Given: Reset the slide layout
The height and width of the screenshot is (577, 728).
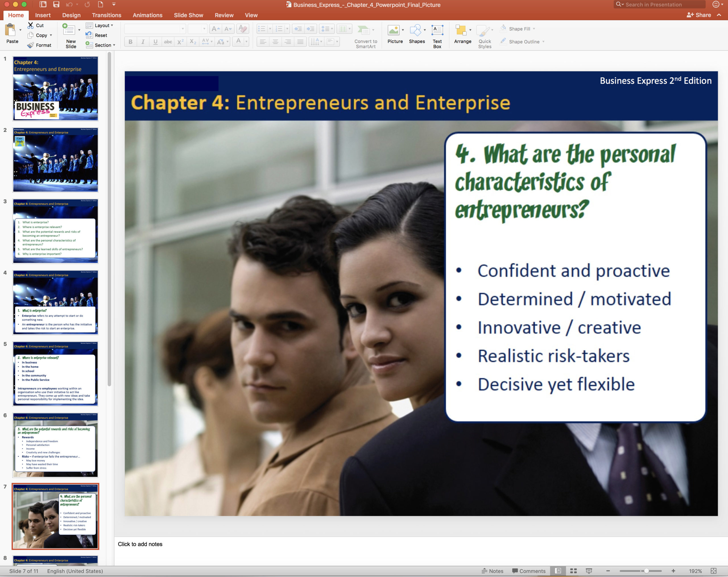Looking at the screenshot, I should [96, 35].
